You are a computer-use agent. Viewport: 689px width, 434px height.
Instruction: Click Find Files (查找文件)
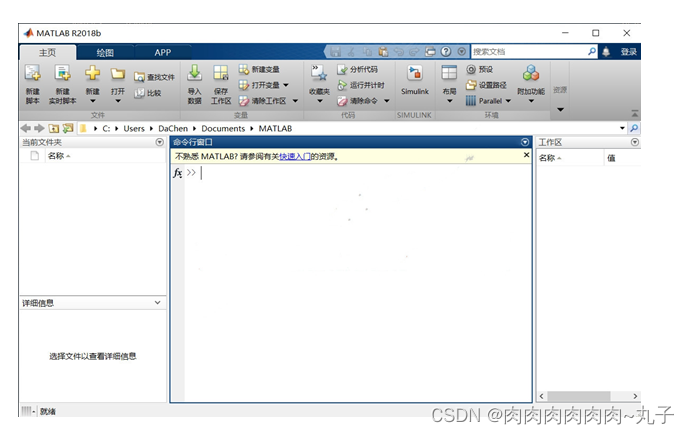[154, 77]
